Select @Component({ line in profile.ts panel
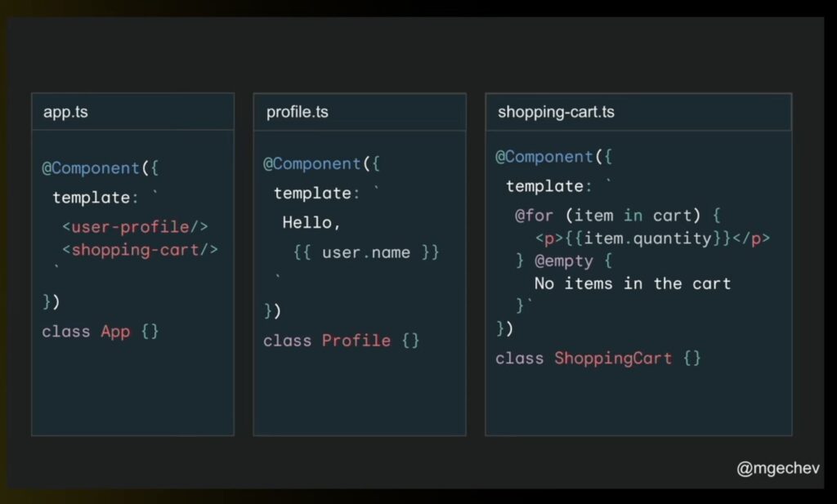The width and height of the screenshot is (837, 504). click(x=321, y=163)
